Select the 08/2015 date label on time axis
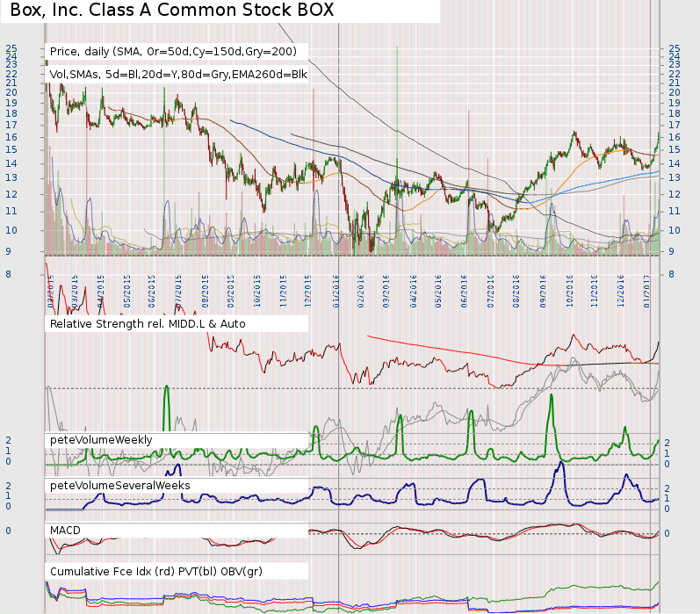 point(205,291)
